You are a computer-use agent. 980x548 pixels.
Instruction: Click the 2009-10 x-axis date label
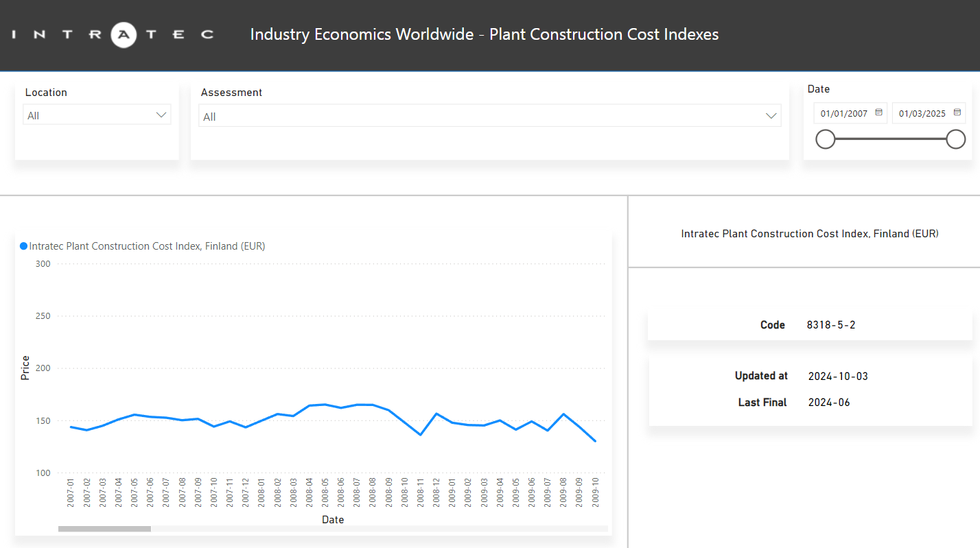[x=594, y=492]
